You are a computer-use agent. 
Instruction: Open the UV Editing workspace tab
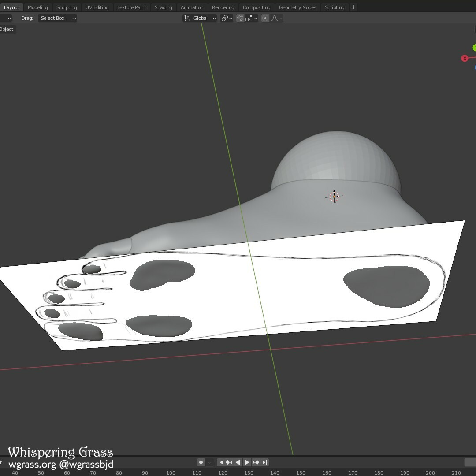97,7
